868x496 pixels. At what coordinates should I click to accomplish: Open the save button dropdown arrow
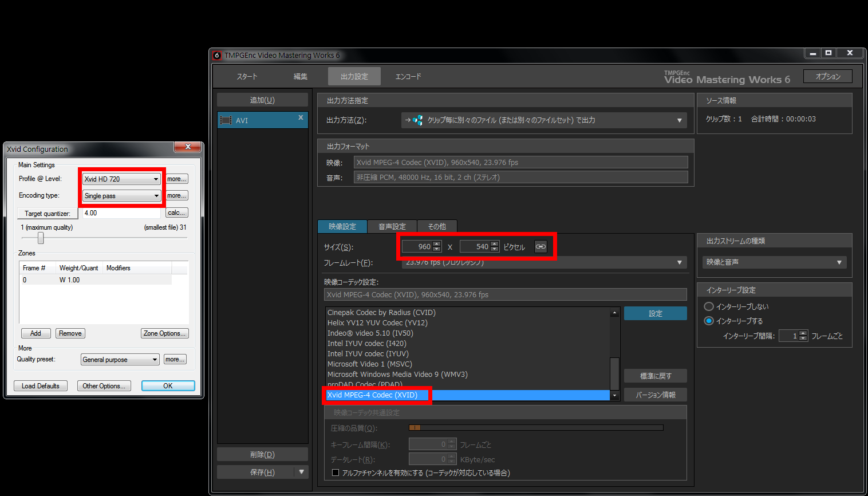[302, 472]
